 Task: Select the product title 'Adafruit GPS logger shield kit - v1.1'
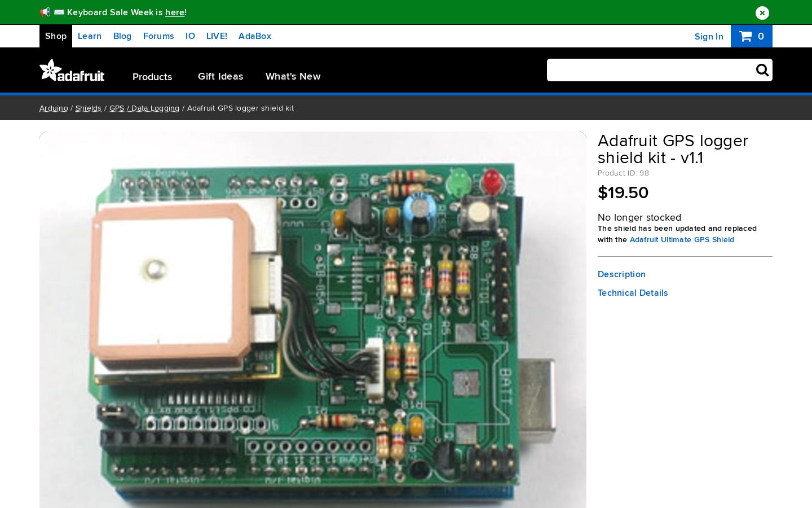(673, 149)
